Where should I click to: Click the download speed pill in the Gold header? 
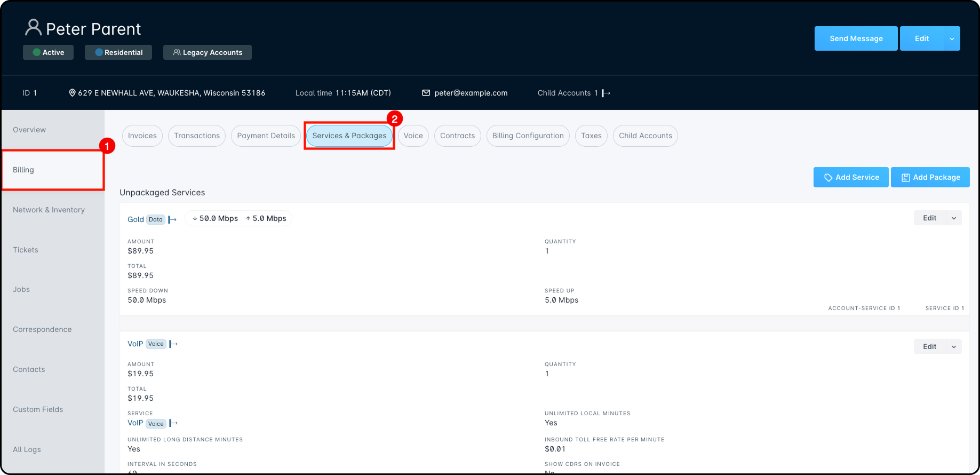pos(215,218)
